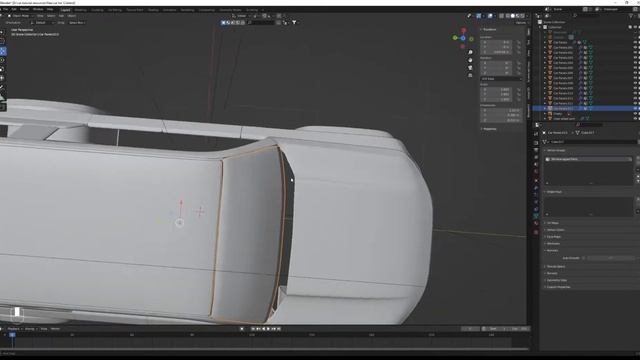
Task: Switch to Shading workspace tab
Action: tap(153, 9)
